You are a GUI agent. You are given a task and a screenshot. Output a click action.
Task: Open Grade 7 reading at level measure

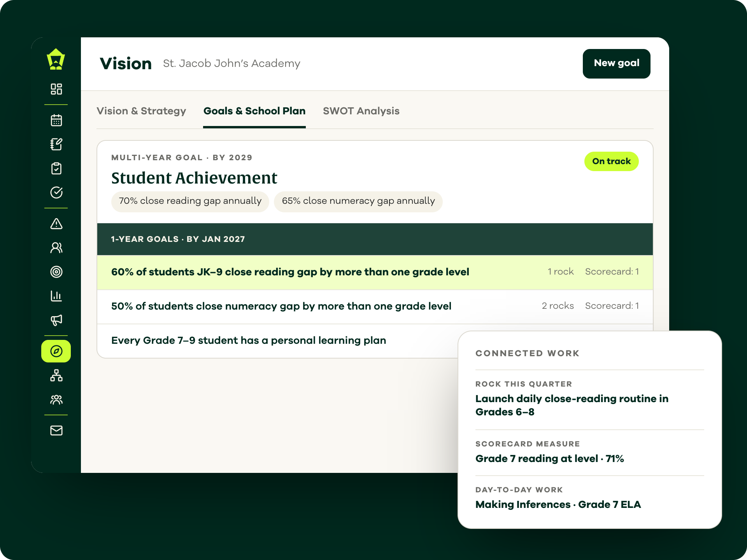tap(550, 459)
